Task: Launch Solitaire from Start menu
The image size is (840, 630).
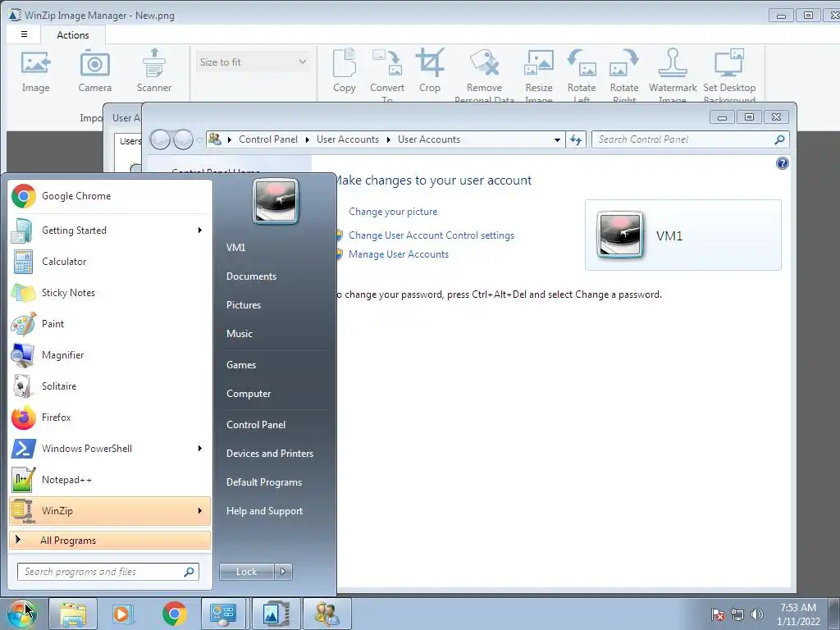Action: 110,386
